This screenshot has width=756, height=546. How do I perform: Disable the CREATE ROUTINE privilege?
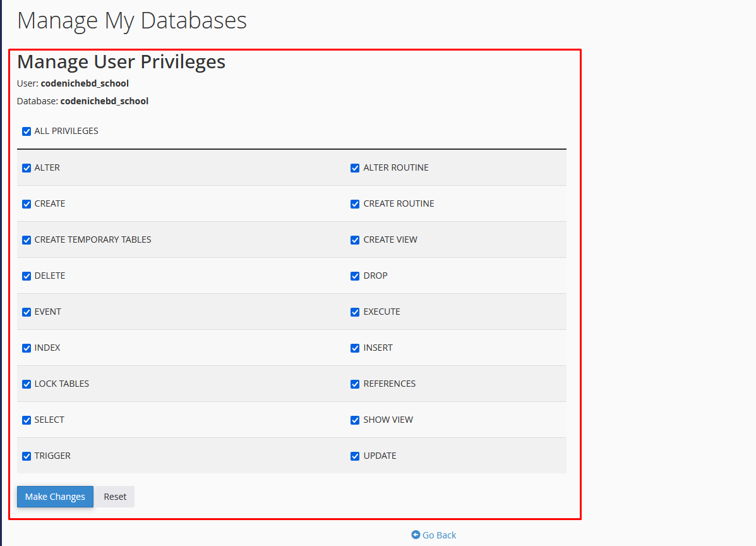355,204
